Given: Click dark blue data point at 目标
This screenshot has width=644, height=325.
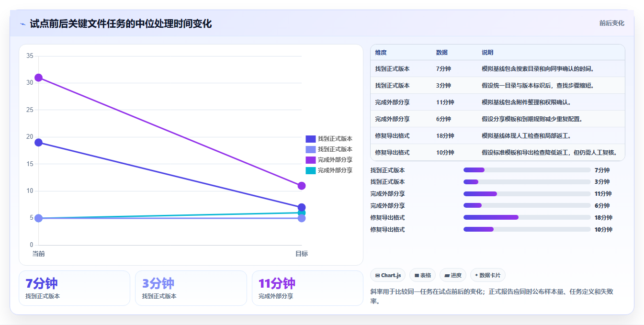Looking at the screenshot, I should pos(302,207).
